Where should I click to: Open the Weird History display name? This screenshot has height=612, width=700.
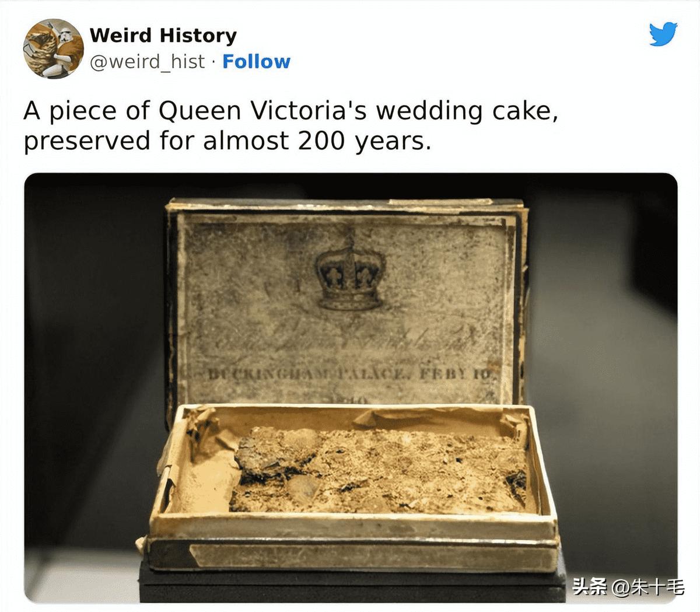pos(163,35)
